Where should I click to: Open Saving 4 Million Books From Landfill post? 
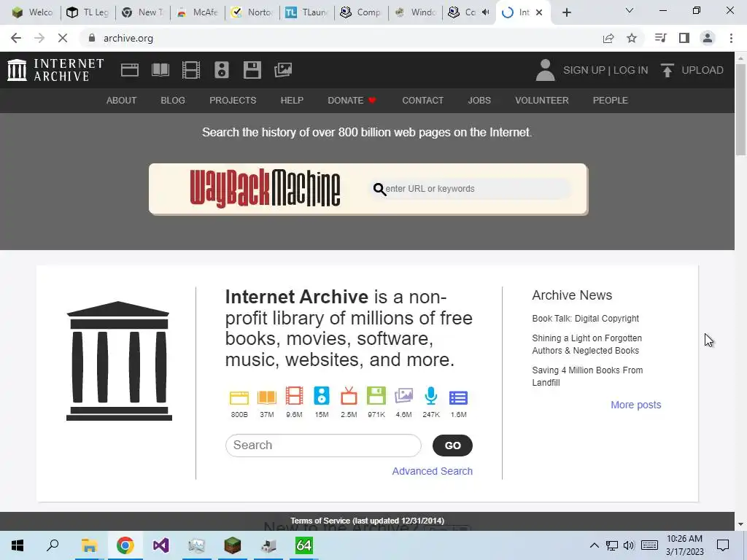tap(587, 376)
